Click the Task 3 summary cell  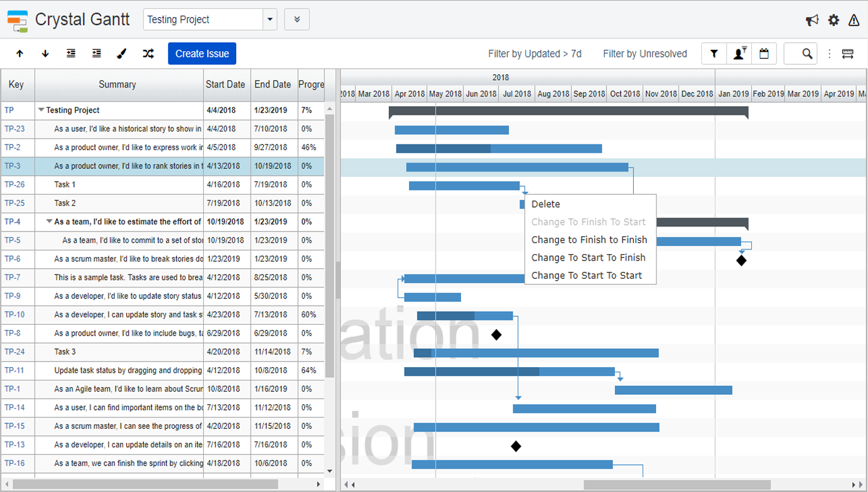(119, 351)
